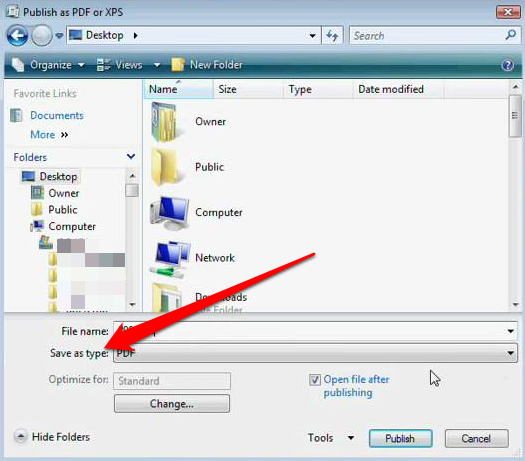This screenshot has height=461, width=525.
Task: Click the Publish button
Action: (x=400, y=438)
